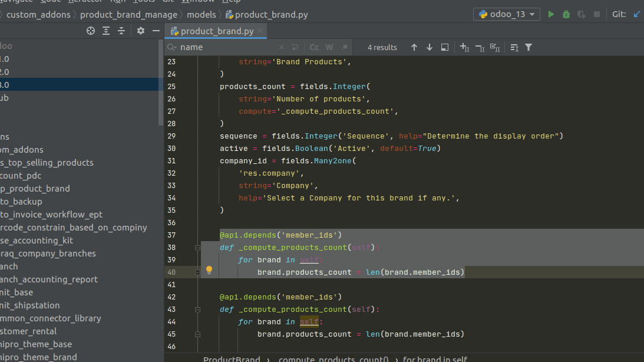Click models in navigation breadcrumb
This screenshot has width=644, height=362.
[202, 15]
